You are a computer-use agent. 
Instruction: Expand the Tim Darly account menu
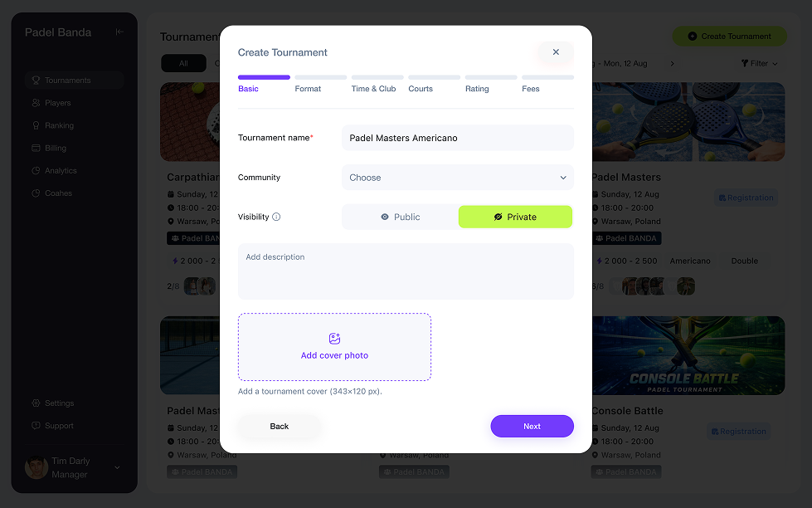(x=117, y=468)
